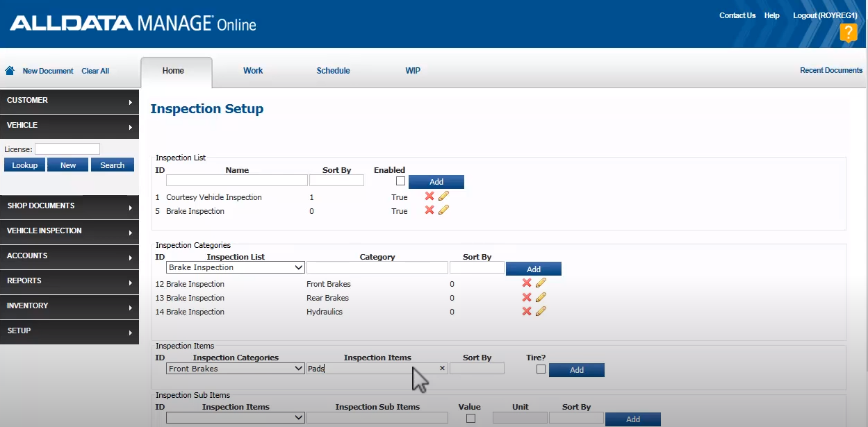Click the New Document link
The height and width of the screenshot is (427, 868).
(x=48, y=71)
